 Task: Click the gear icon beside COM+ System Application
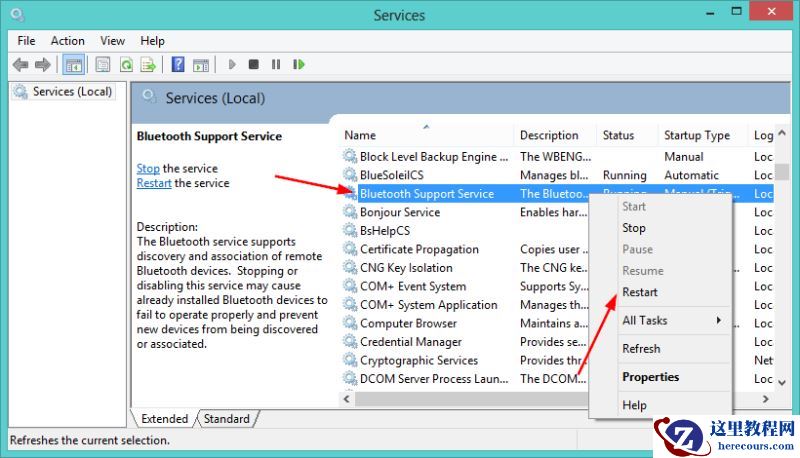coord(350,304)
